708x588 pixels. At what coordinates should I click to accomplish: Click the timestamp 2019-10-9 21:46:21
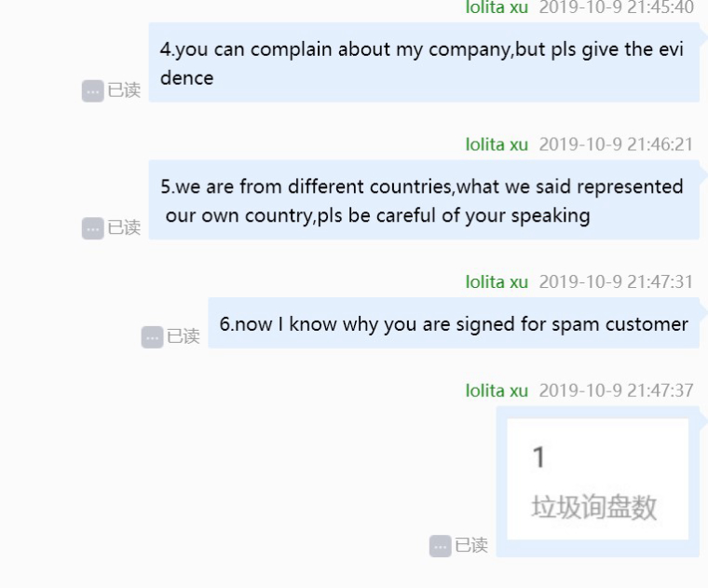616,144
